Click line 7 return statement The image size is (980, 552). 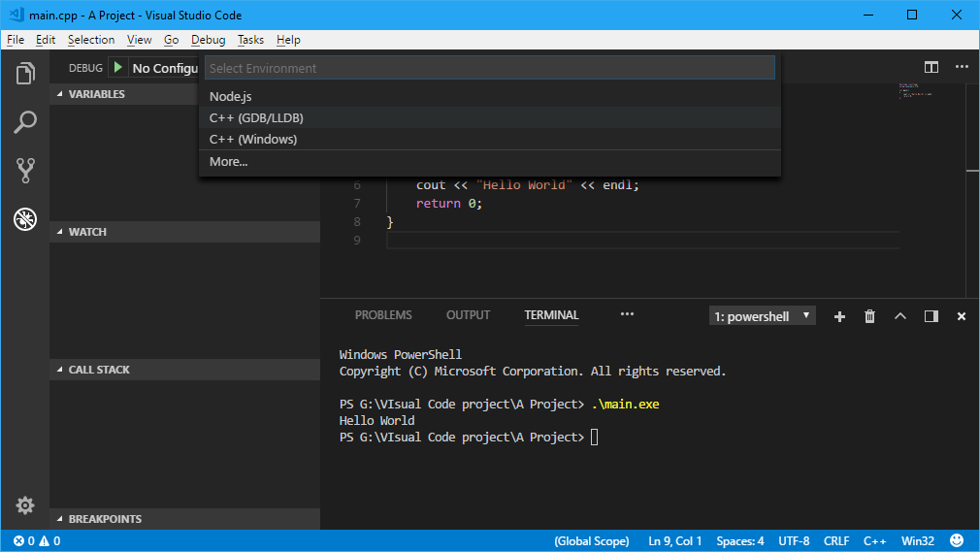tap(448, 203)
